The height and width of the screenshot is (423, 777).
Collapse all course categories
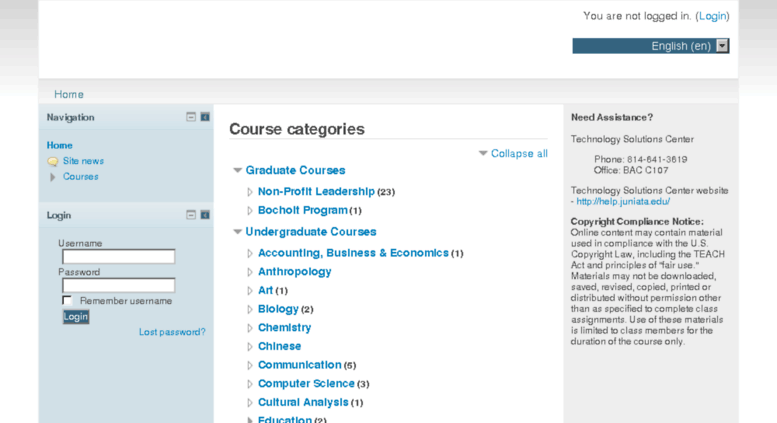pos(519,154)
